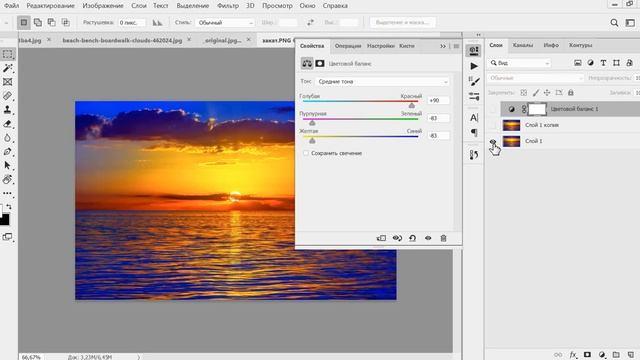Screen dimensions: 640x360
Task: Switch to the Кисти panel tab
Action: click(407, 46)
